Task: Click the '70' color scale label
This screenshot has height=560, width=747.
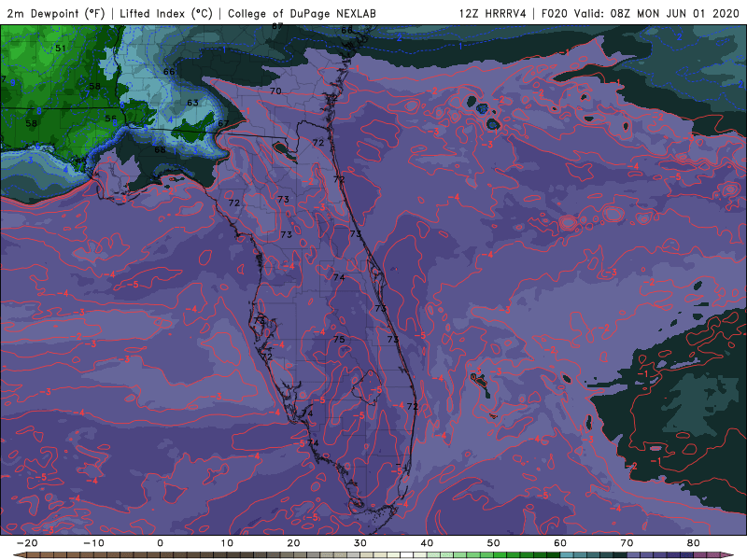Action: point(627,543)
